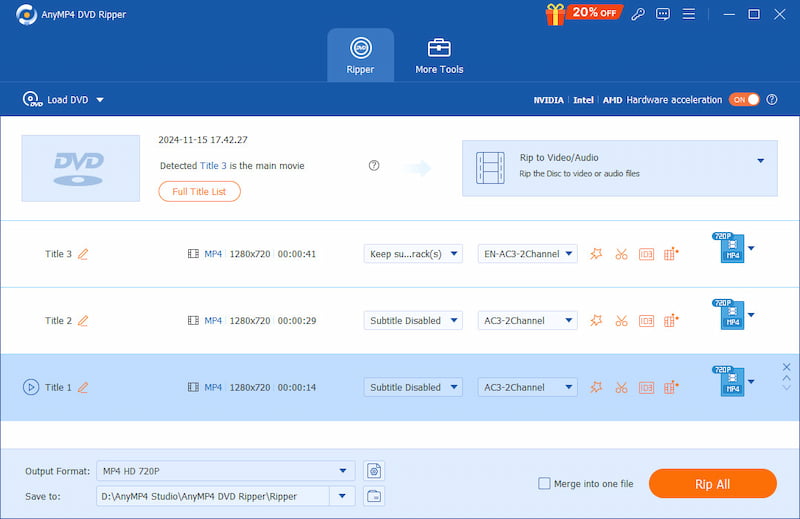Rename Title 3 with the pencil icon
Image resolution: width=800 pixels, height=519 pixels.
(83, 254)
